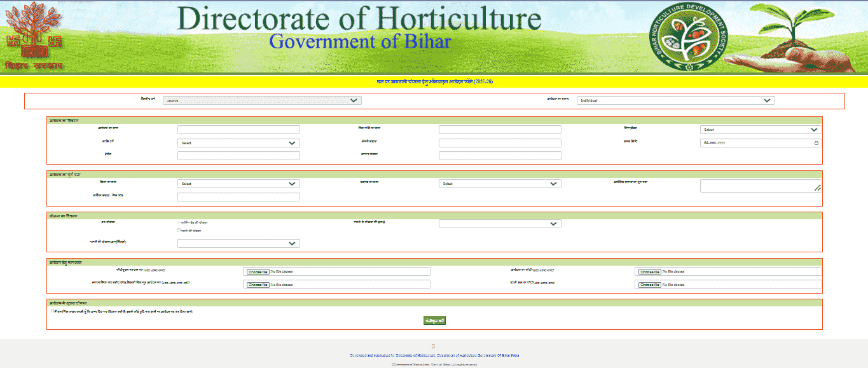Click the small red icon in footer
Image resolution: width=868 pixels, height=368 pixels.
(x=433, y=346)
